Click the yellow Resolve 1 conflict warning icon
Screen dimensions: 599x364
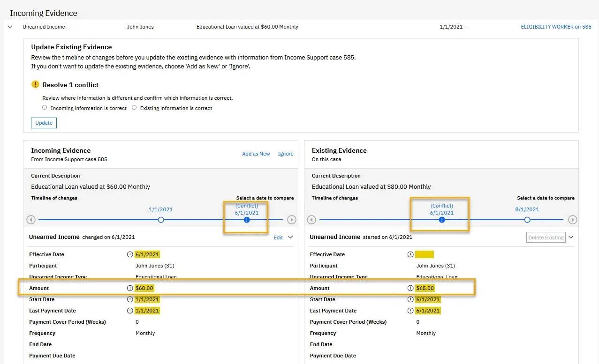click(35, 84)
